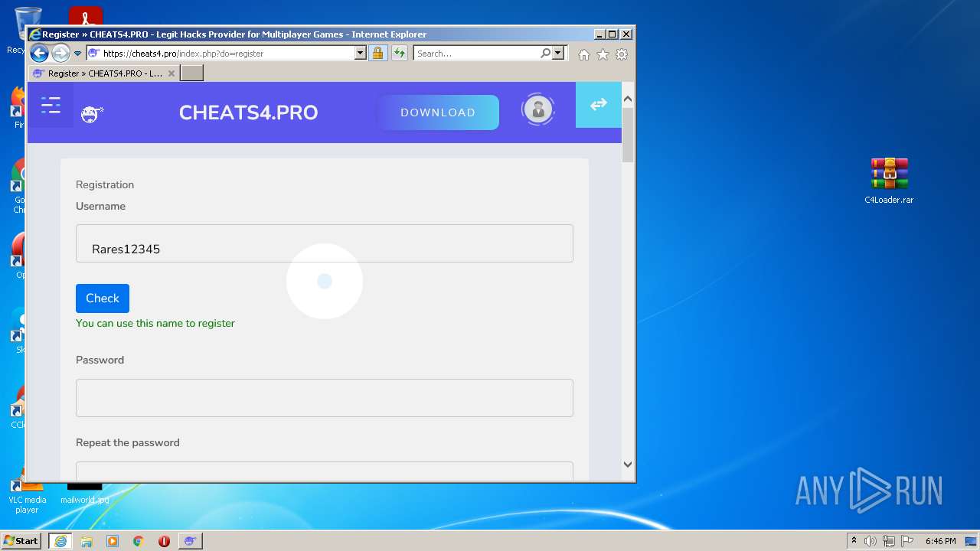The image size is (980, 551).
Task: Click the DOWNLOAD button
Action: 438,112
